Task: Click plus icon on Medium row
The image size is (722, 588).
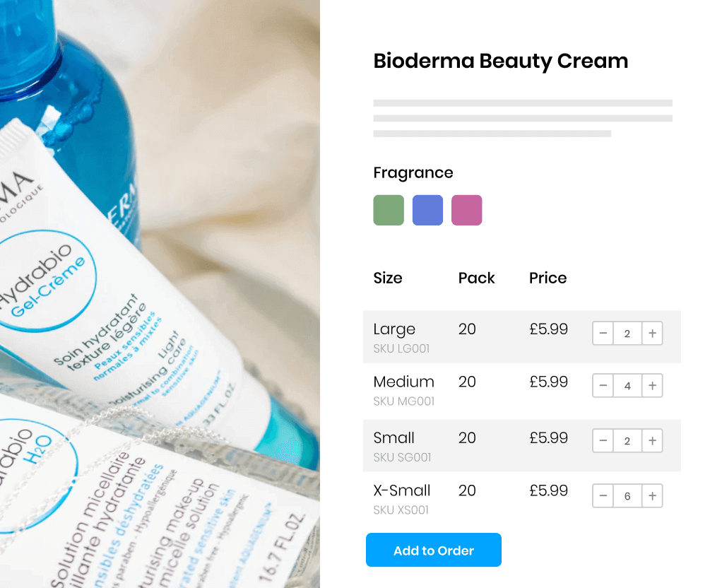Action: [652, 386]
